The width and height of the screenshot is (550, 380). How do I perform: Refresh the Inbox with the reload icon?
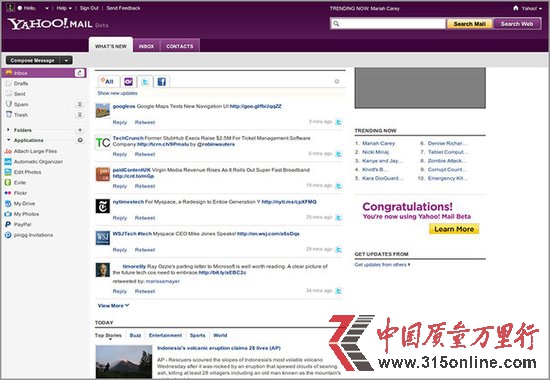[80, 73]
